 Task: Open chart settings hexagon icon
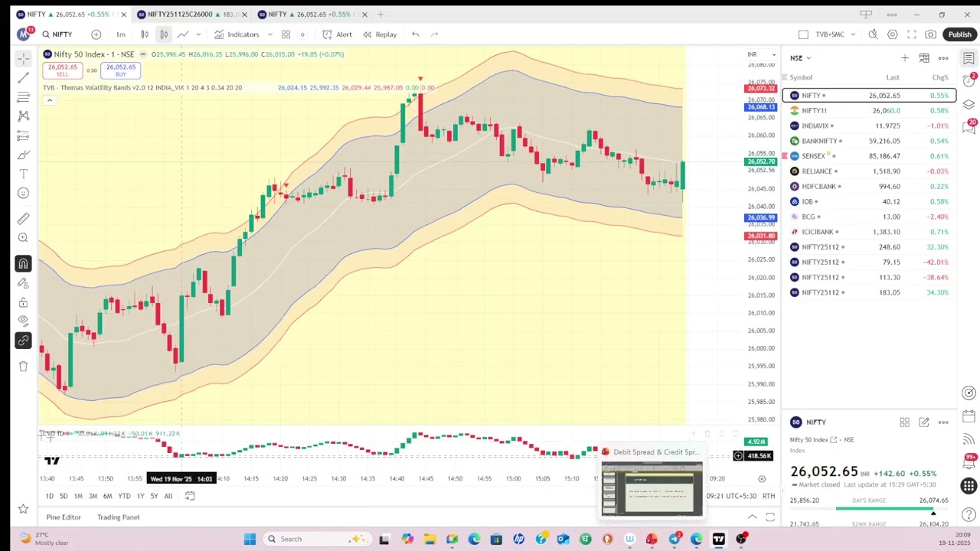tap(893, 34)
